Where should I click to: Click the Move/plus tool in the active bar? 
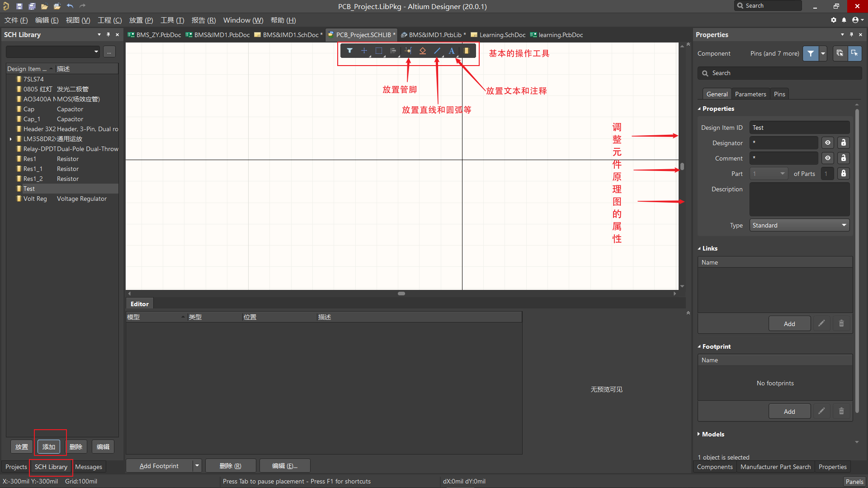(364, 51)
